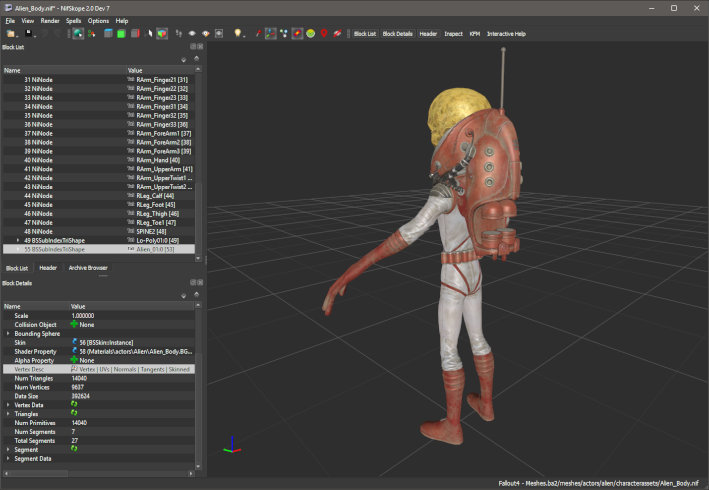Click the green plus beside Alpha Property
The width and height of the screenshot is (709, 490).
(x=74, y=360)
